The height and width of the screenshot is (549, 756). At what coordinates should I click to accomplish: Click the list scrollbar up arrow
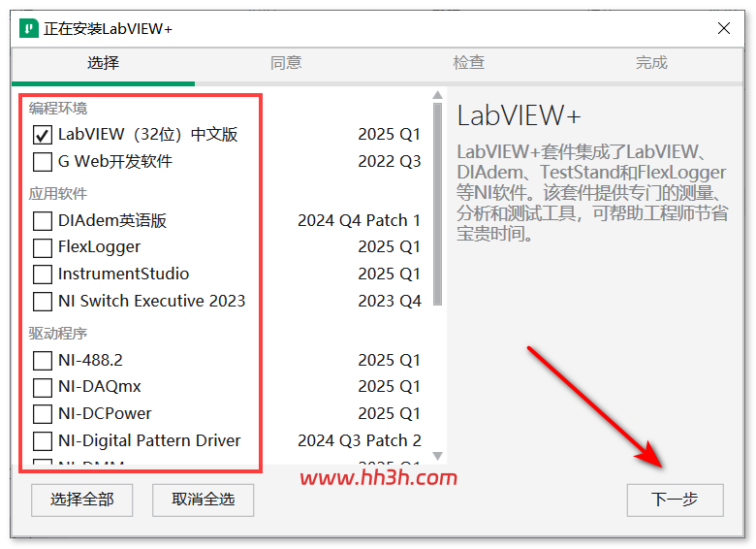point(437,95)
